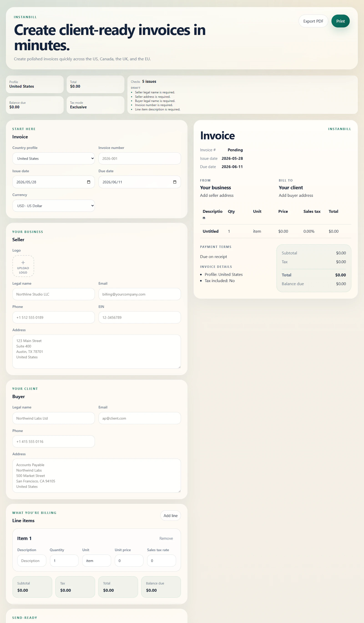
Task: Open the Issue date calendar picker icon
Action: (x=88, y=182)
